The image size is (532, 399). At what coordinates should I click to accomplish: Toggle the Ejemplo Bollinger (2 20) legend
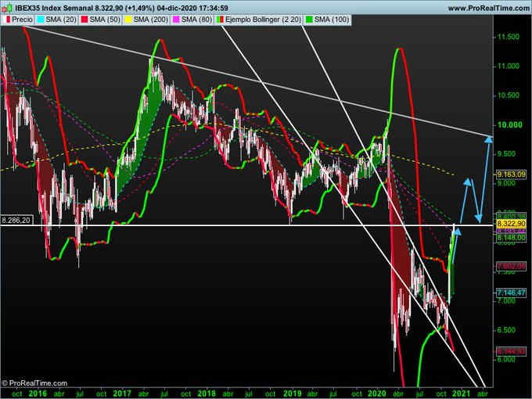pyautogui.click(x=258, y=20)
